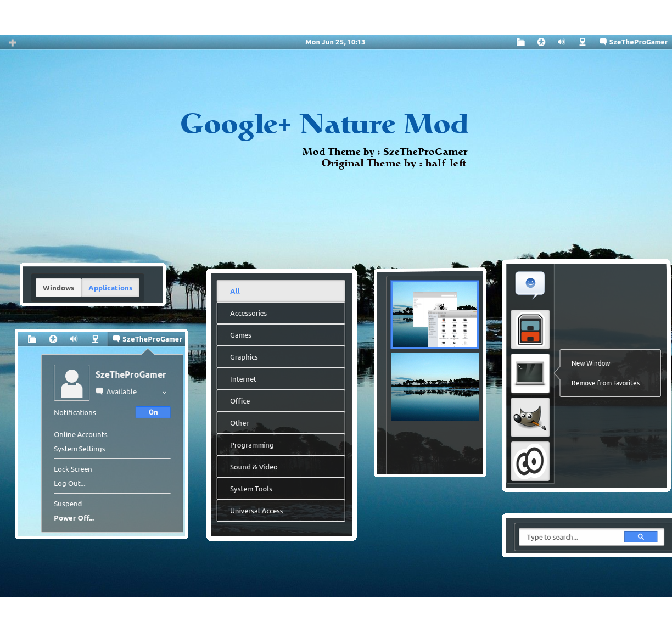Screen dimensions: 672x632
Task: Select the empty workspace thumbnail
Action: [435, 387]
